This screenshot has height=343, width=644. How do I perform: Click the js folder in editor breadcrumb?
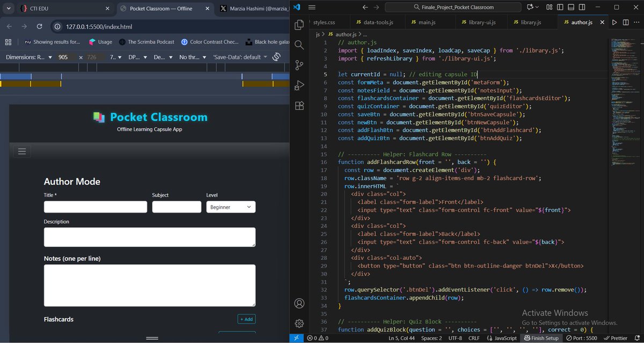click(318, 34)
